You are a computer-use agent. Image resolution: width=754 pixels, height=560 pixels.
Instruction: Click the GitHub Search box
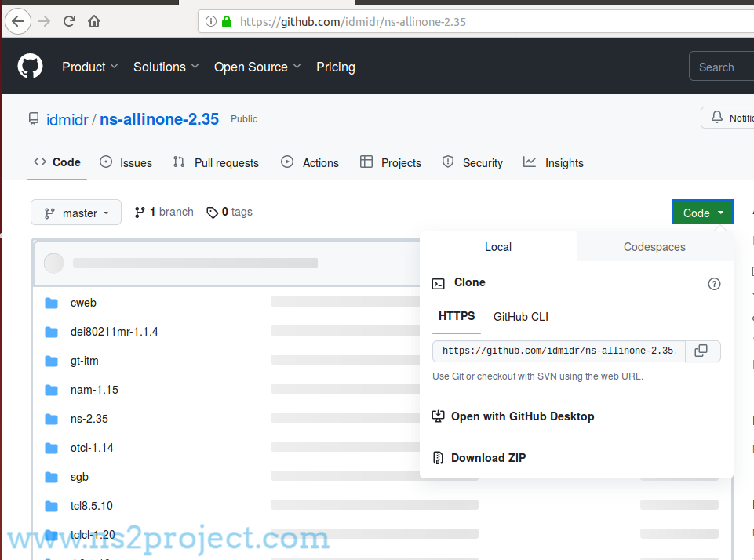click(x=721, y=67)
